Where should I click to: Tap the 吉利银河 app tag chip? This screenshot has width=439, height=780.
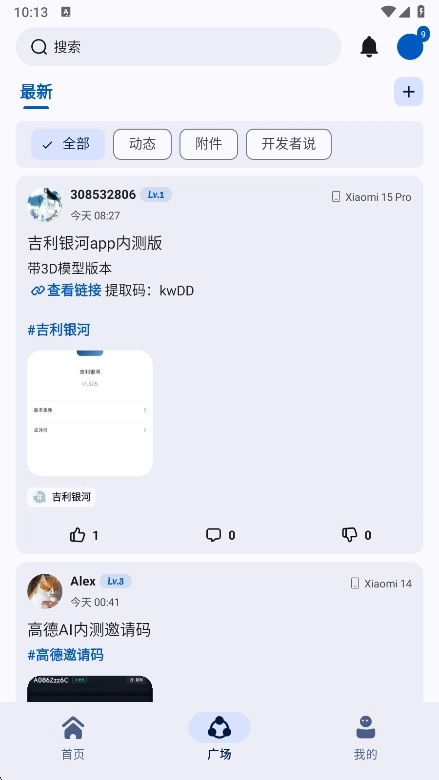[x=61, y=497]
